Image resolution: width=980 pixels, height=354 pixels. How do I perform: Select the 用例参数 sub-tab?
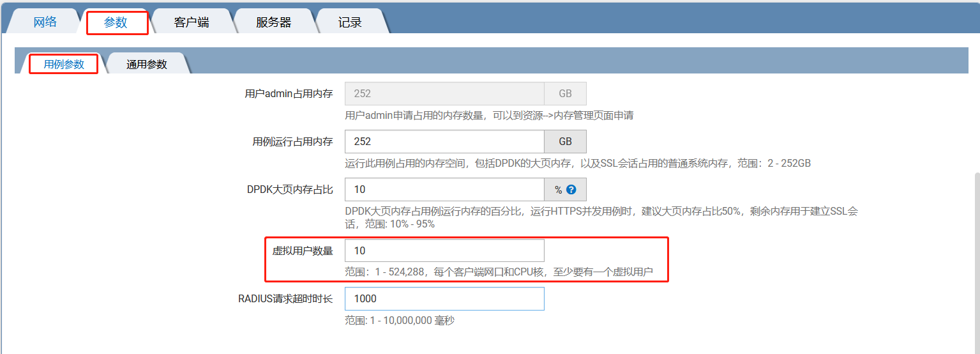[64, 65]
